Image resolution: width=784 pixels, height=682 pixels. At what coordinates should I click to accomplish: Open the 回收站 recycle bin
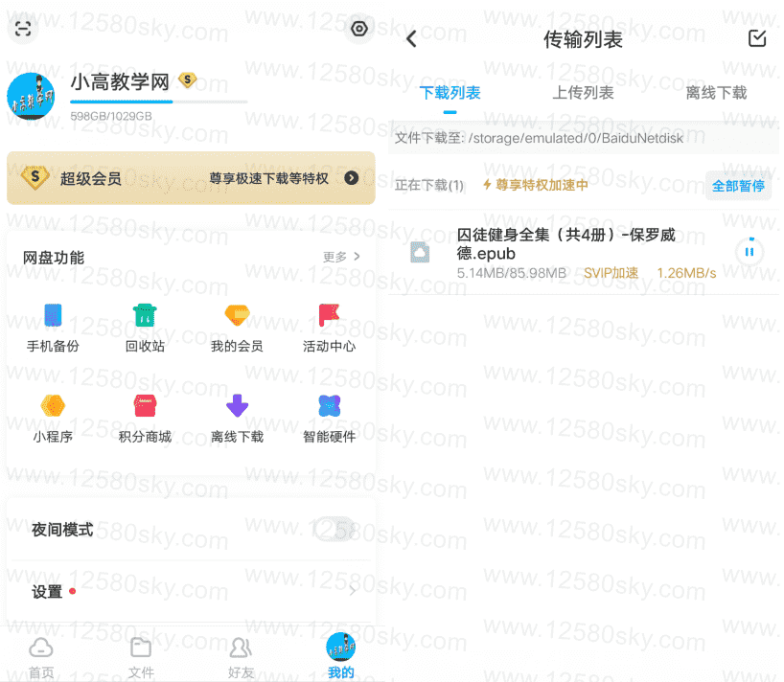coord(145,328)
